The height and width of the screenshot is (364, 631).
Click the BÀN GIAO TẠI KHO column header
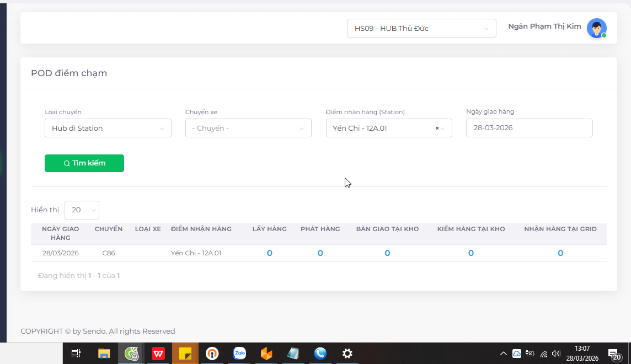click(x=387, y=229)
